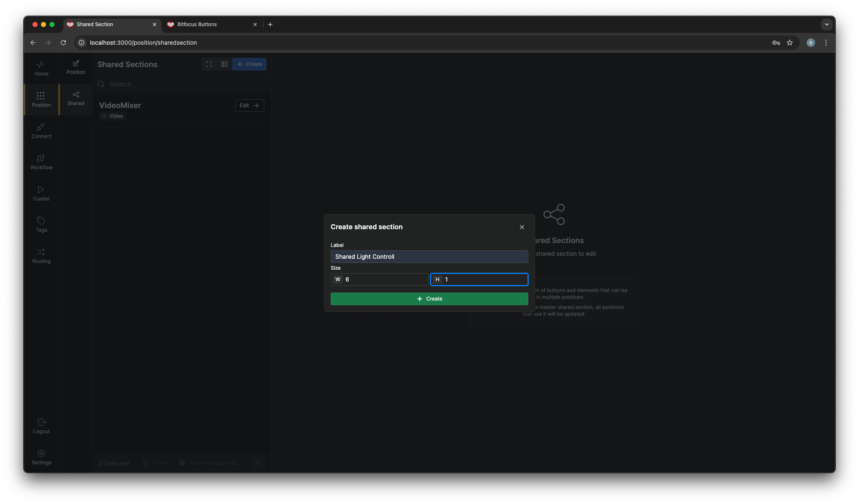Open the password manager key icon
The width and height of the screenshot is (859, 504).
click(776, 43)
